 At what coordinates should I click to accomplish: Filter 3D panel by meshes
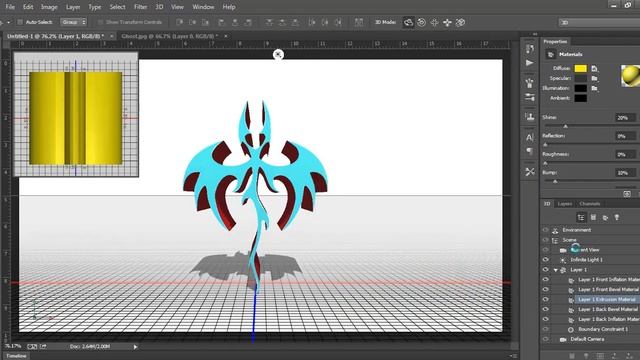pyautogui.click(x=593, y=218)
